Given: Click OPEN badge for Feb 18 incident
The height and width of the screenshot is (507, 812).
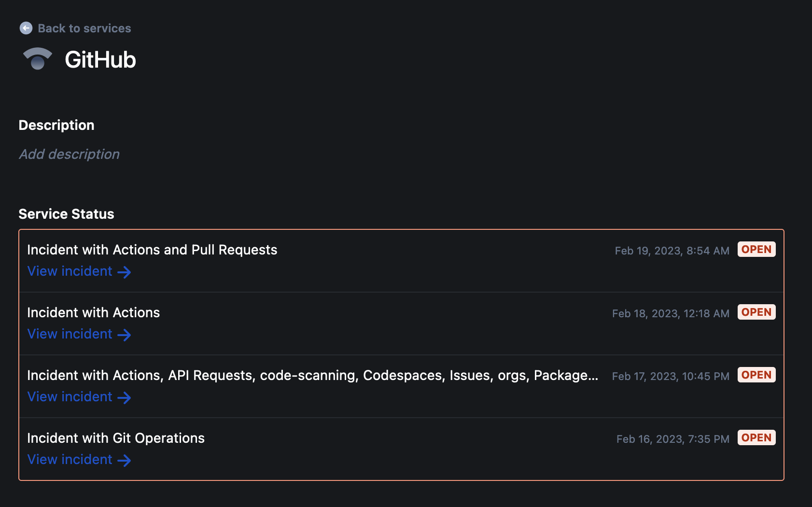Looking at the screenshot, I should [756, 312].
